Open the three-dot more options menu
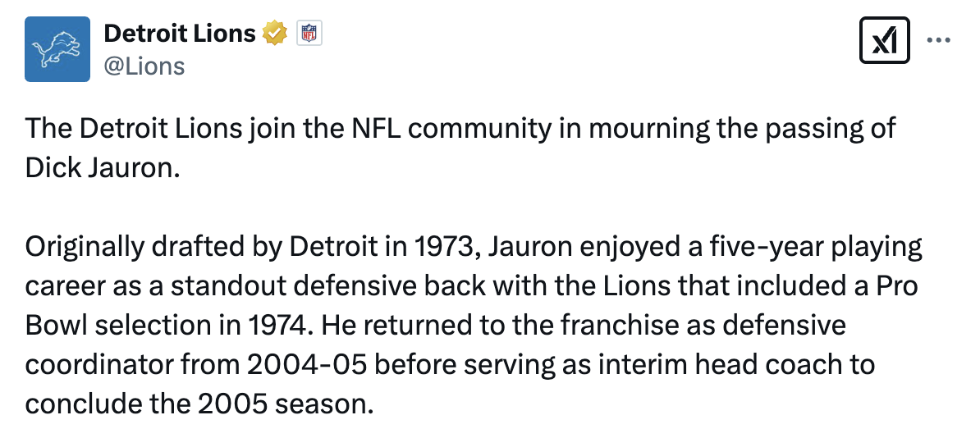Screen dimensions: 980x438 point(938,40)
